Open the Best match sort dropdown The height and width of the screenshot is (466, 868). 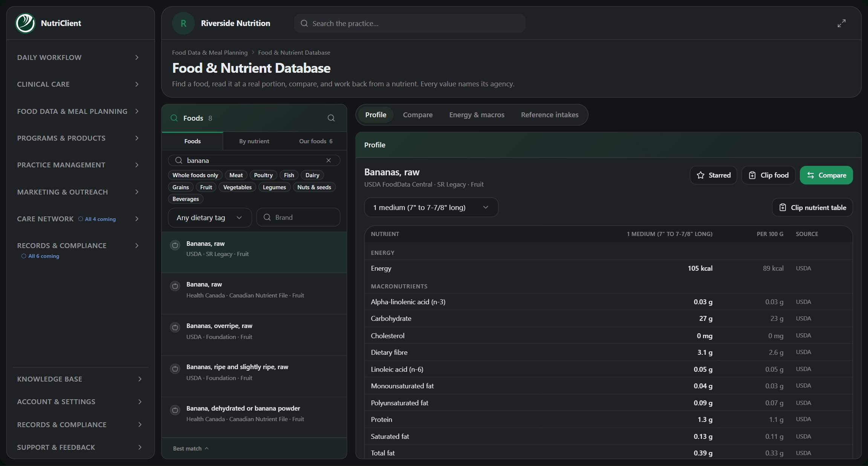tap(191, 448)
